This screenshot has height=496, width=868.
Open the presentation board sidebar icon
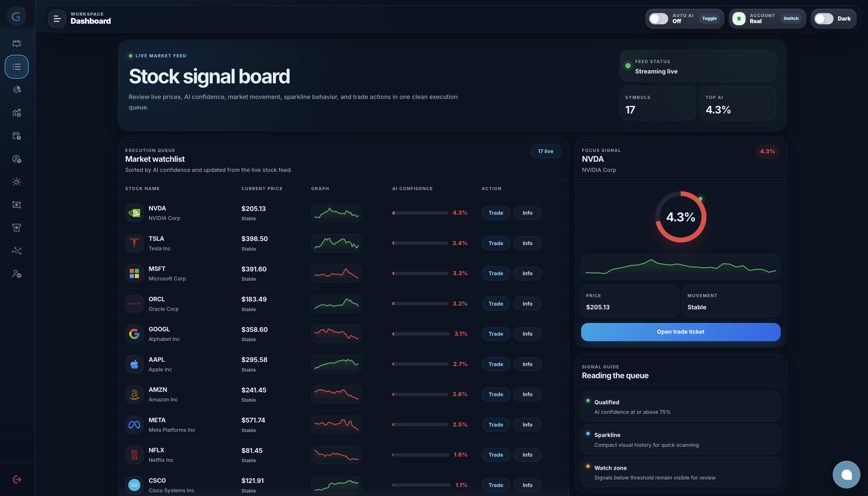17,43
